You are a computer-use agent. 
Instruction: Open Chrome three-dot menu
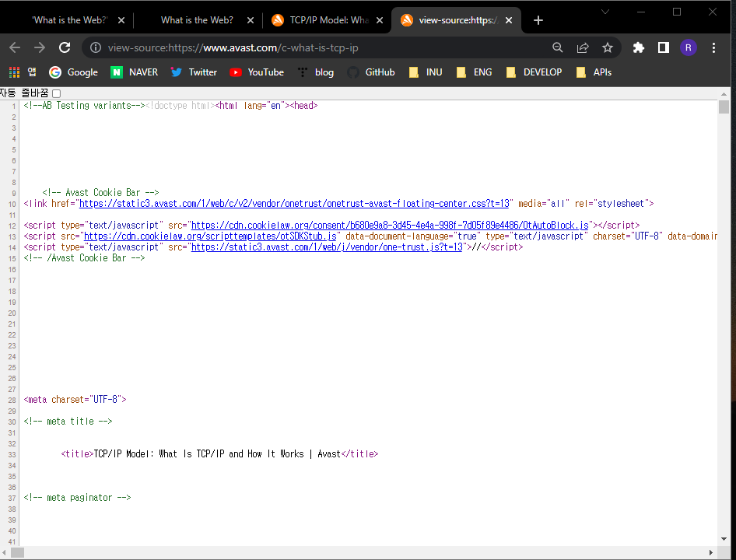(713, 47)
